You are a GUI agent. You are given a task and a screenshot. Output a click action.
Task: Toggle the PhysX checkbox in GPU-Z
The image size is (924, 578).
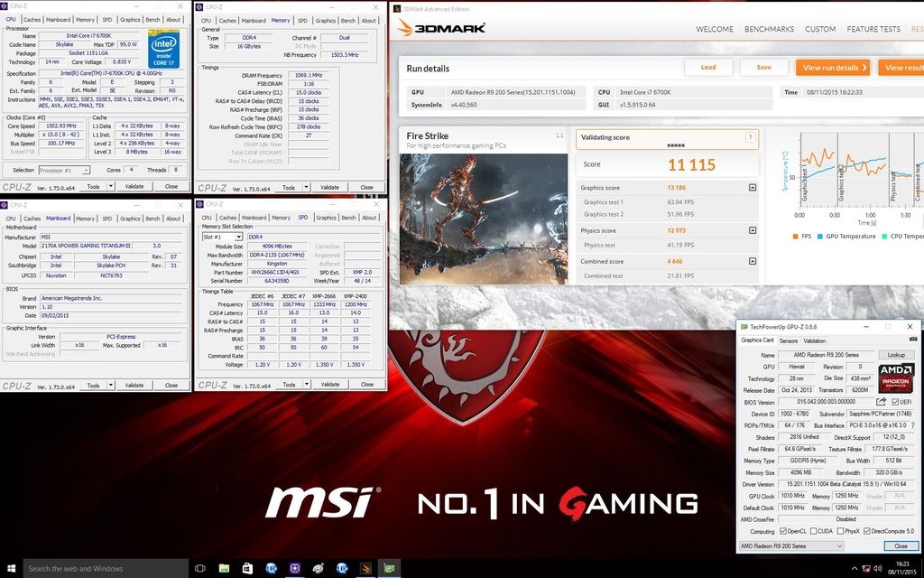840,531
